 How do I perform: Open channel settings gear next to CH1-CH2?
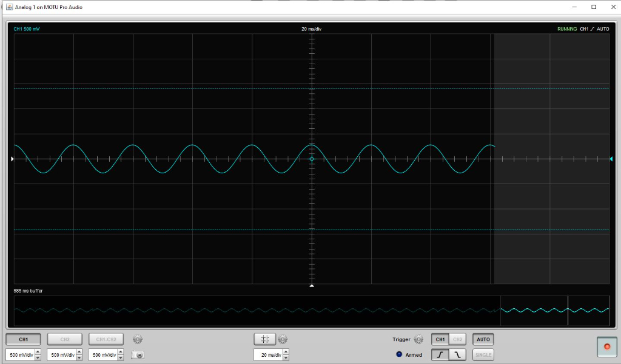(x=138, y=339)
